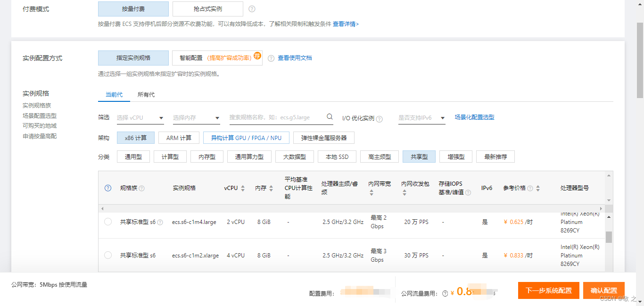The height and width of the screenshot is (306, 644).
Task: Filter by 大数据型 category
Action: [295, 157]
